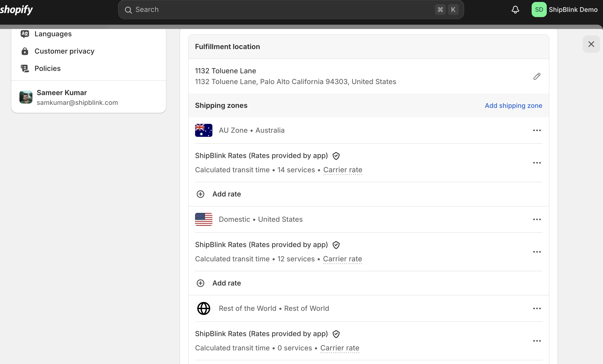
Task: Open the notifications bell
Action: click(x=515, y=10)
